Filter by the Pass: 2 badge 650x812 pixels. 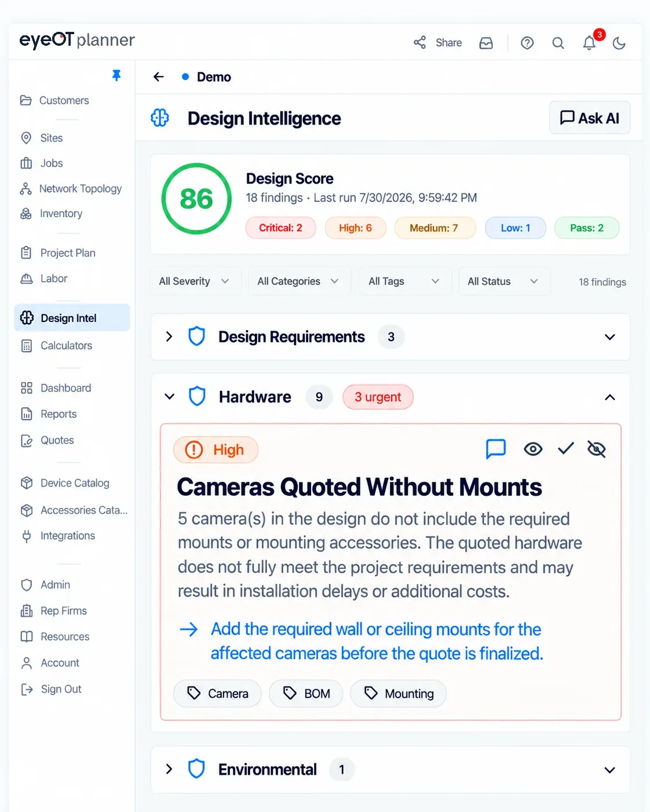[587, 228]
